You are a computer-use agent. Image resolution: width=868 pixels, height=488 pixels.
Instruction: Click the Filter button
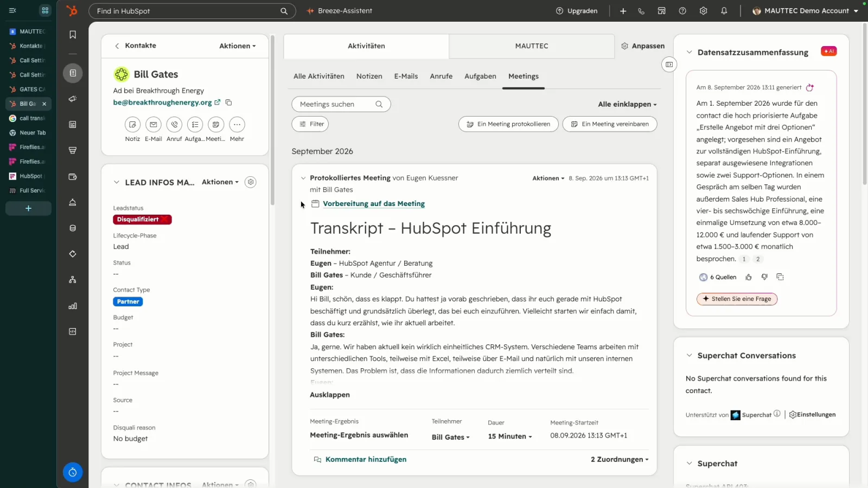point(310,124)
